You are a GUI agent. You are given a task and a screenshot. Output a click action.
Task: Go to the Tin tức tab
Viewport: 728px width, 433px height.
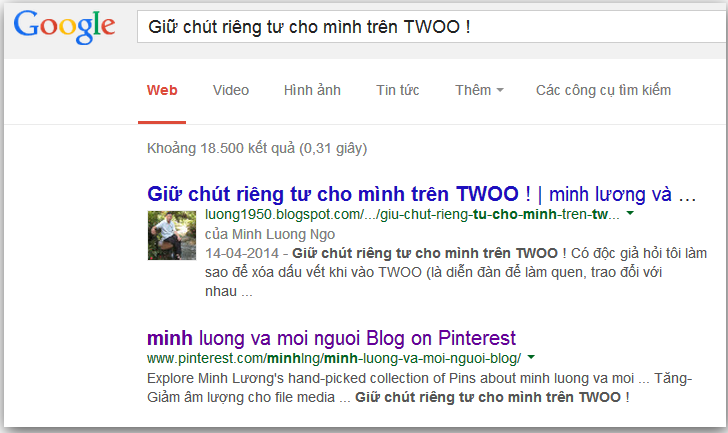pos(397,90)
